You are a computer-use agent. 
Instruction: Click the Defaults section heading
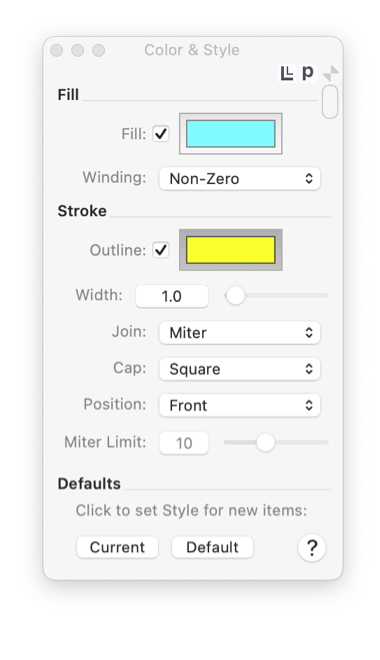click(x=89, y=484)
